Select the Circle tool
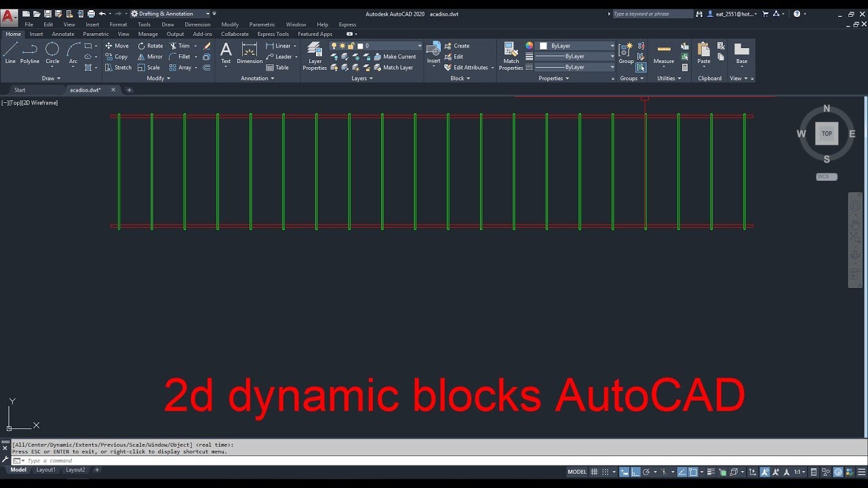 [x=52, y=53]
